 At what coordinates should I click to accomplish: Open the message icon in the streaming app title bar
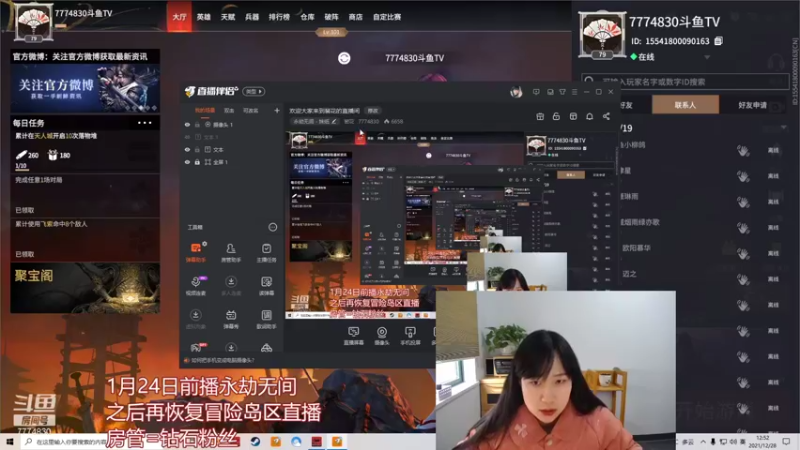click(536, 92)
